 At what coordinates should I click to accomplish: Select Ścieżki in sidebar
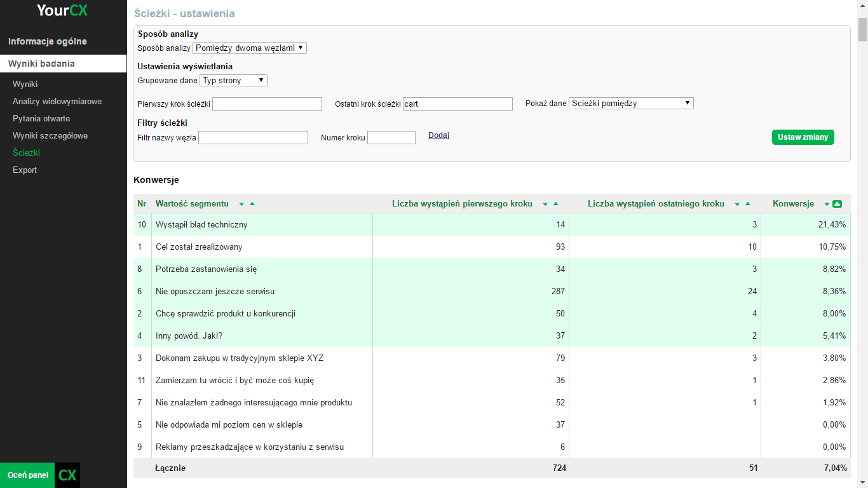(27, 152)
